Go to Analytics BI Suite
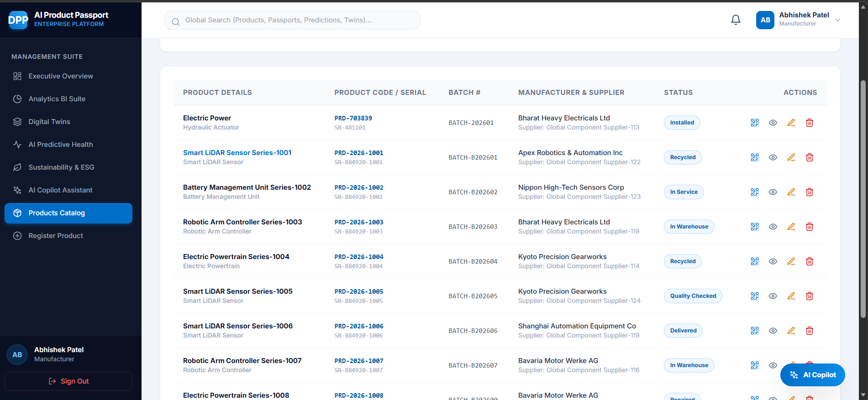The width and height of the screenshot is (868, 400). tap(68, 99)
